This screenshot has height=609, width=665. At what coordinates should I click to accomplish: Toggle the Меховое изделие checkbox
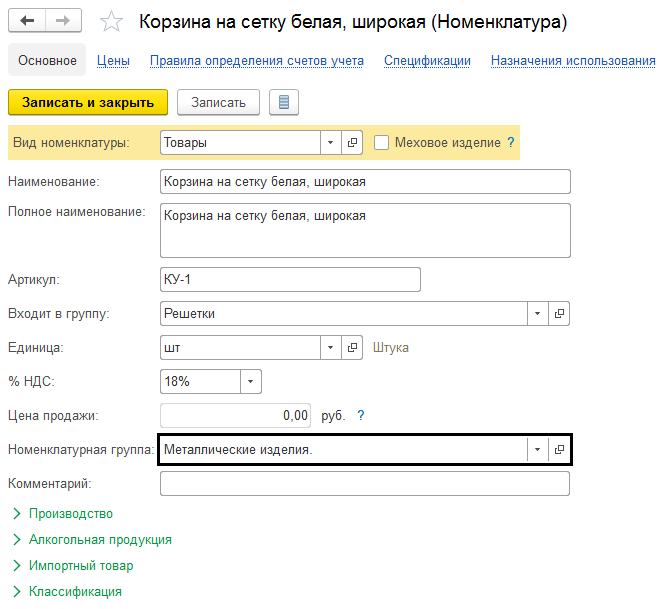tap(381, 143)
